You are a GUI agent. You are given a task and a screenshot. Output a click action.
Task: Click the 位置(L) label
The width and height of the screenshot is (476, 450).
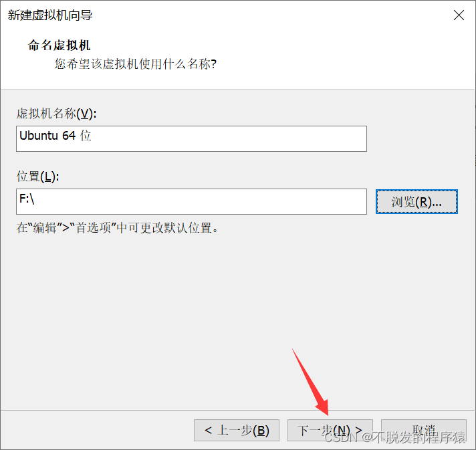[37, 177]
